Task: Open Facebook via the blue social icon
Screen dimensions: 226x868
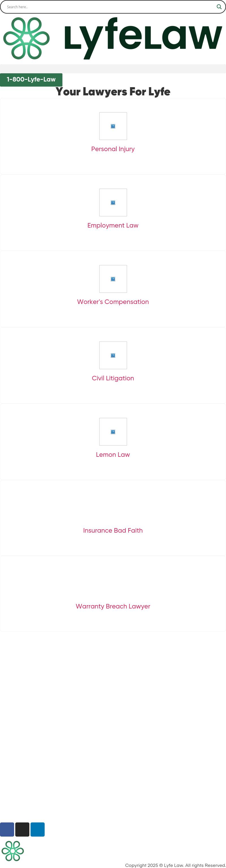Action: pos(7,829)
